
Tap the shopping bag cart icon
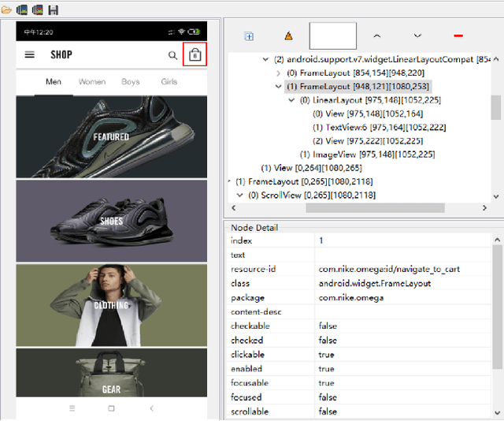195,54
